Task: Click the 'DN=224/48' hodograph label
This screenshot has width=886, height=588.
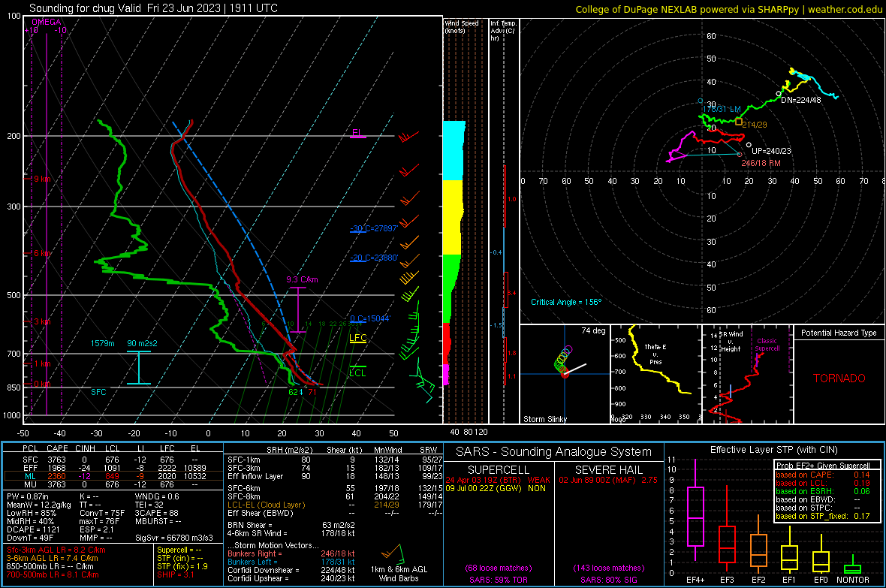Action: [800, 100]
